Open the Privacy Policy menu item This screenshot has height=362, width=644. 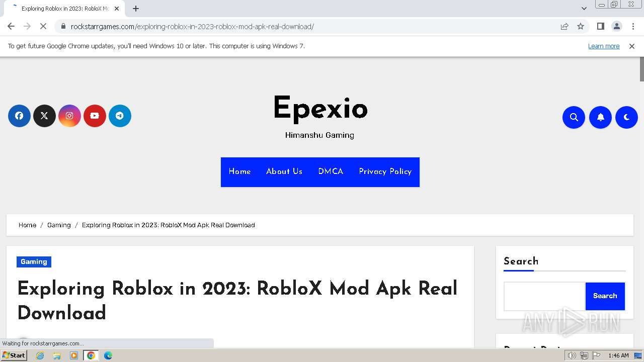click(x=385, y=171)
